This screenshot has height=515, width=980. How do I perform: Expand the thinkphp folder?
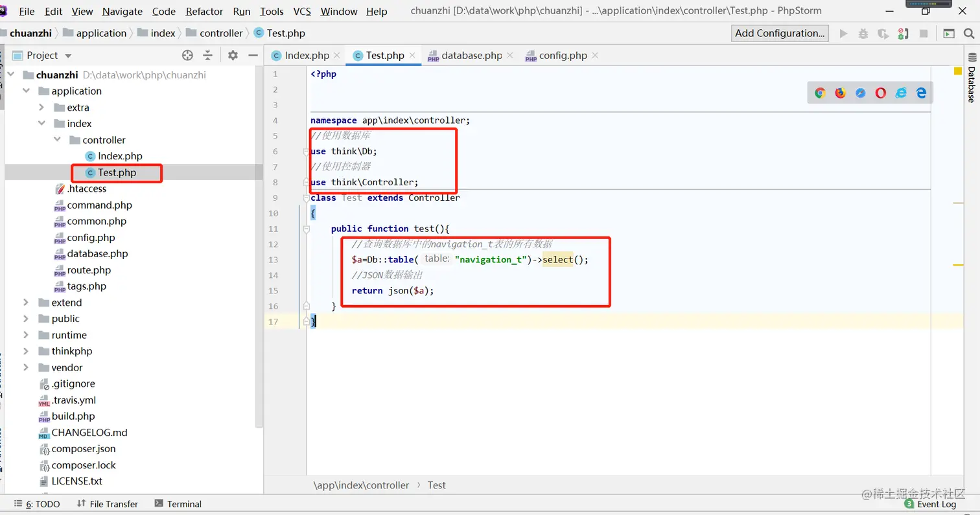click(27, 351)
